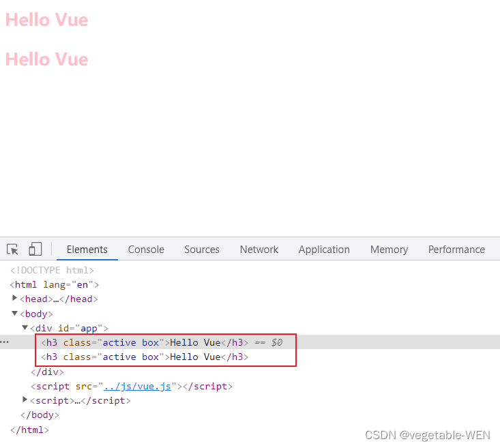500x448 pixels.
Task: Expand the head element node
Action: tap(14, 298)
